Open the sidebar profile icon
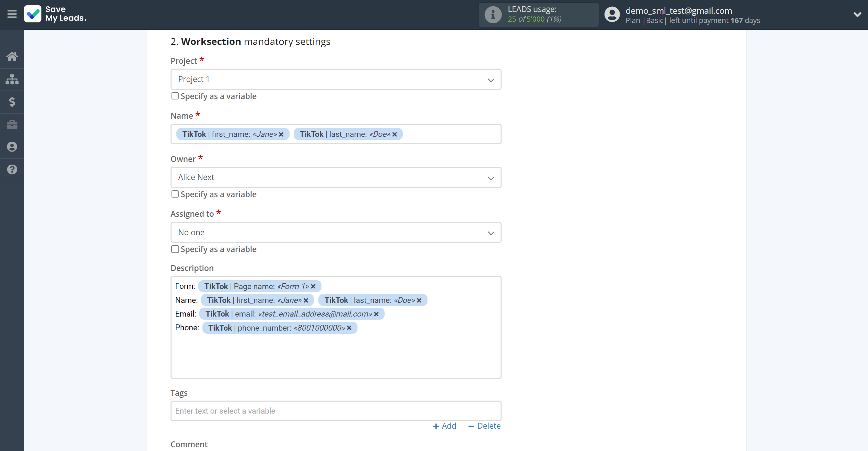868x451 pixels. [x=12, y=147]
